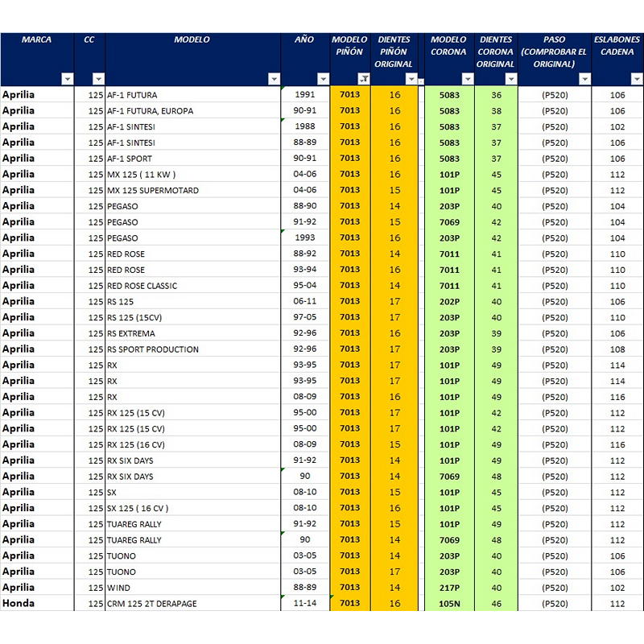This screenshot has width=644, height=644.
Task: Select chain links cell 108
Action: pos(617,349)
